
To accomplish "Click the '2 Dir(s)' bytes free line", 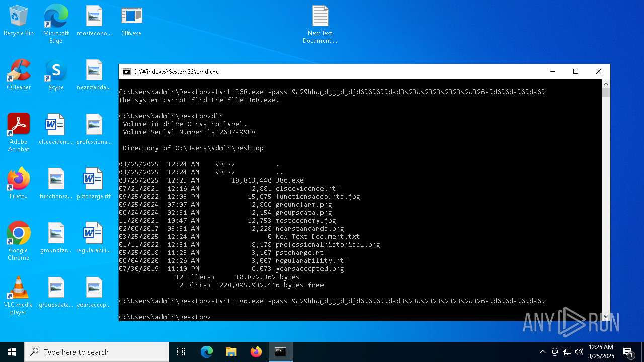I will 252,285.
